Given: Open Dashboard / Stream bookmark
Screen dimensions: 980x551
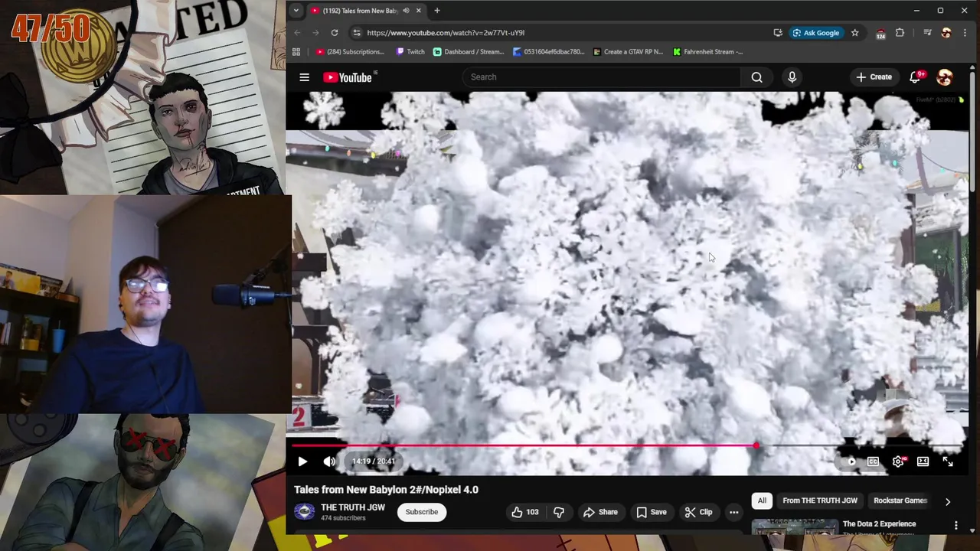Looking at the screenshot, I should tap(468, 52).
